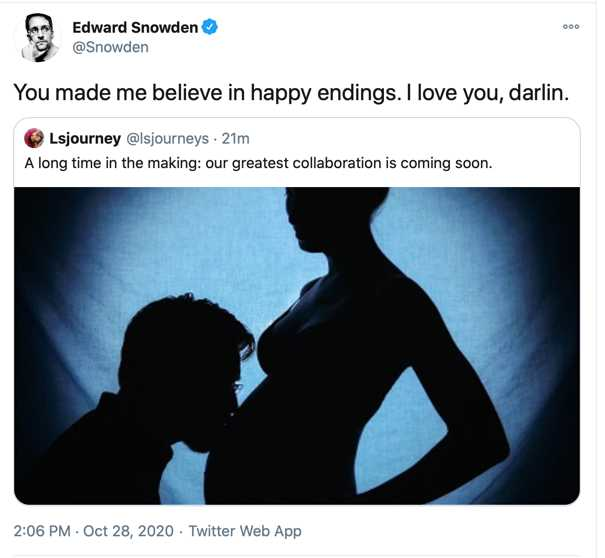Open the Twitter Web App source link
The image size is (605, 558).
pos(245,531)
